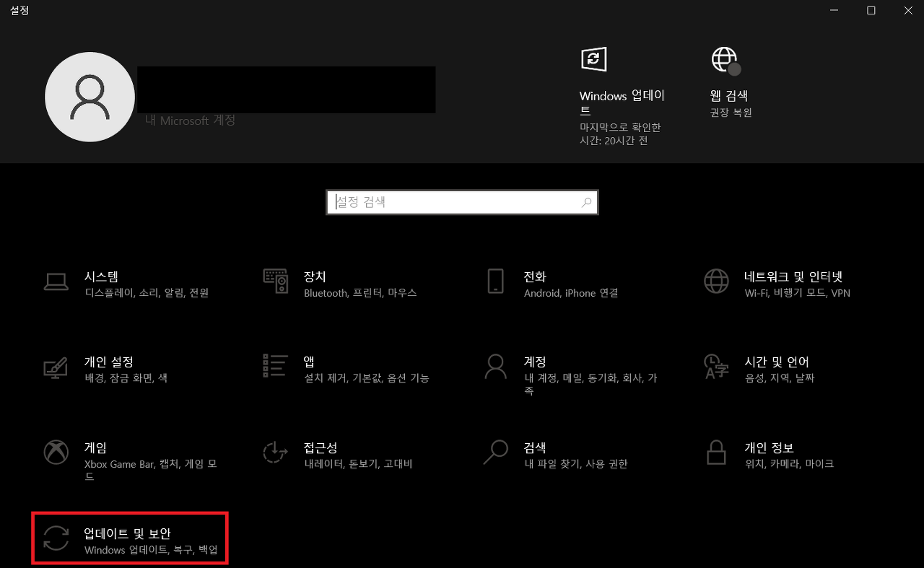Open the 전화 phone icon

[495, 281]
